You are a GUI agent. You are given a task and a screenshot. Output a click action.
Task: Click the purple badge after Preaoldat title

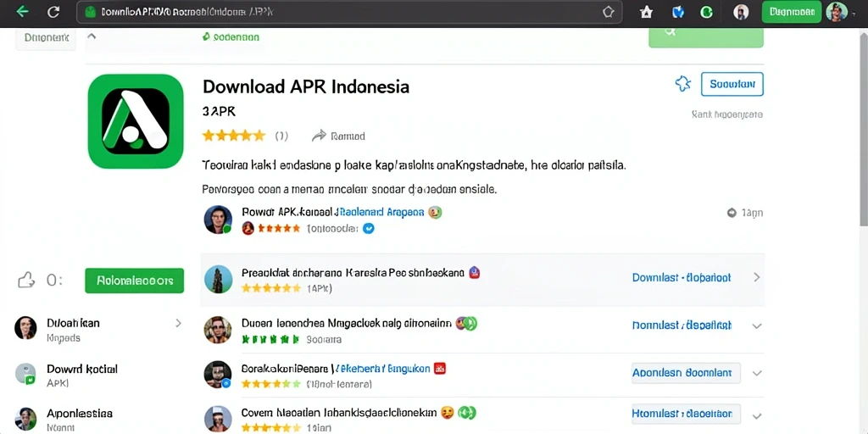point(474,272)
